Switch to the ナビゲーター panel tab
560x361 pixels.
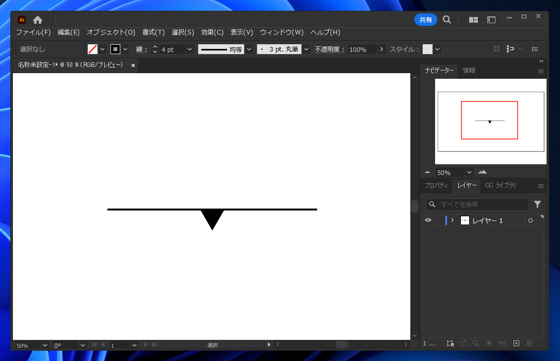pyautogui.click(x=439, y=71)
